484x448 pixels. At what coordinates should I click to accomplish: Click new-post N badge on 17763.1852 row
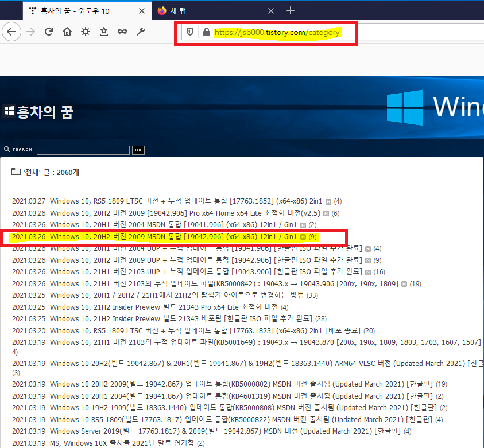(328, 202)
